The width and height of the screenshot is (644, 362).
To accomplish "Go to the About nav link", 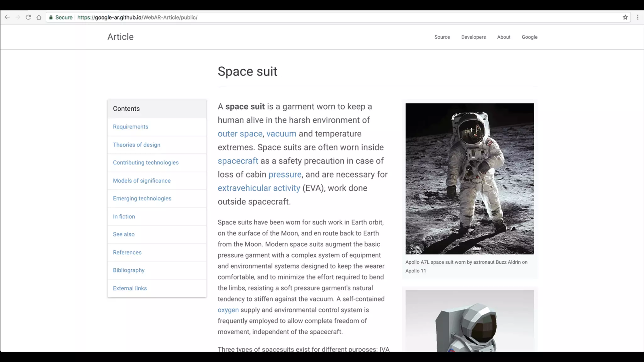I will 503,37.
